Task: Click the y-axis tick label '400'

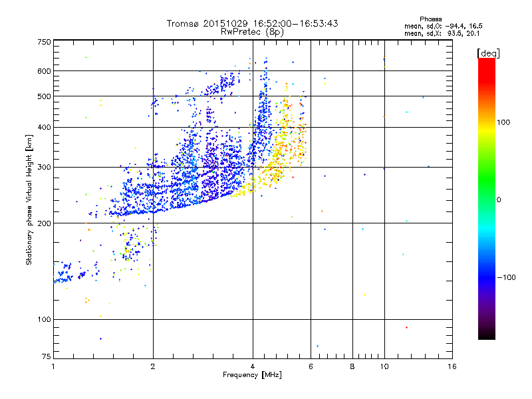Action: (45, 127)
